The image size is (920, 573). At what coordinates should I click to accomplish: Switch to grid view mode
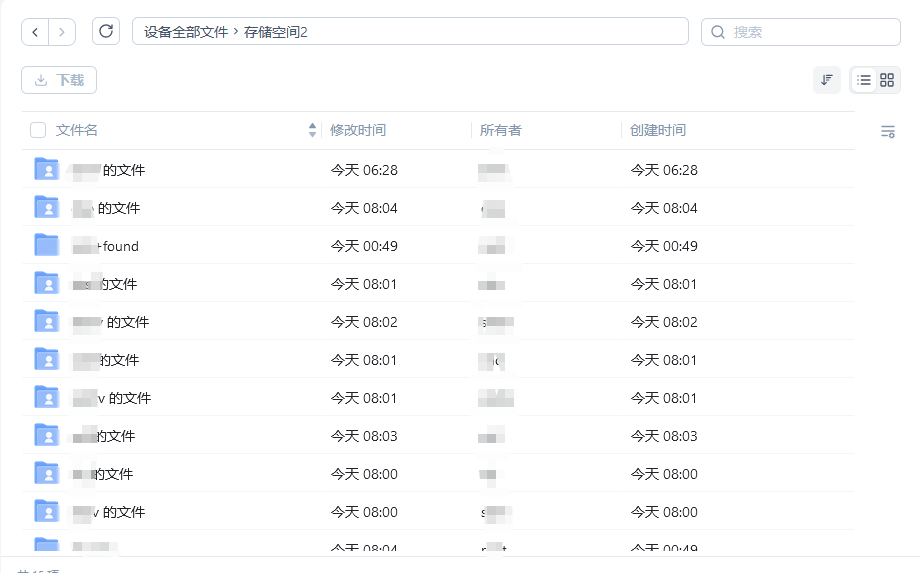pyautogui.click(x=887, y=80)
